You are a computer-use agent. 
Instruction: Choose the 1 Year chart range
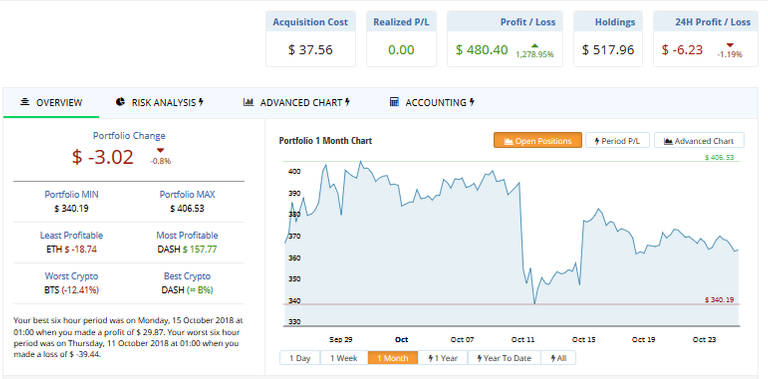coord(443,358)
